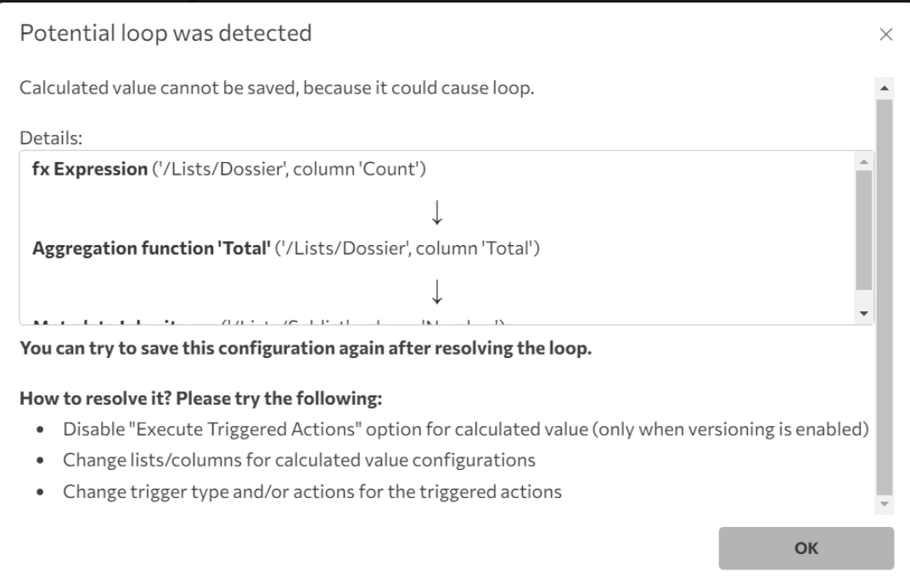Click the dialog scrollbar down arrow
This screenshot has height=588, width=910.
(x=883, y=504)
